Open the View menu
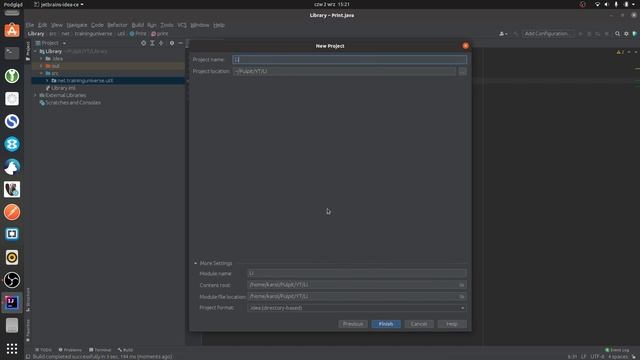The image size is (640, 360). 57,25
